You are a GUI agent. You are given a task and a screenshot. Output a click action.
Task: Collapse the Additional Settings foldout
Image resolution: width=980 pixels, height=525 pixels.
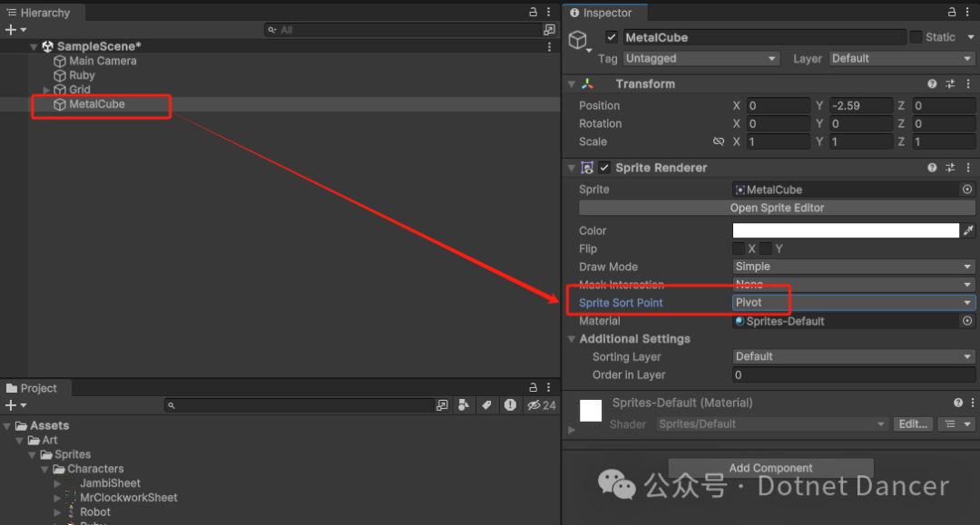point(572,339)
